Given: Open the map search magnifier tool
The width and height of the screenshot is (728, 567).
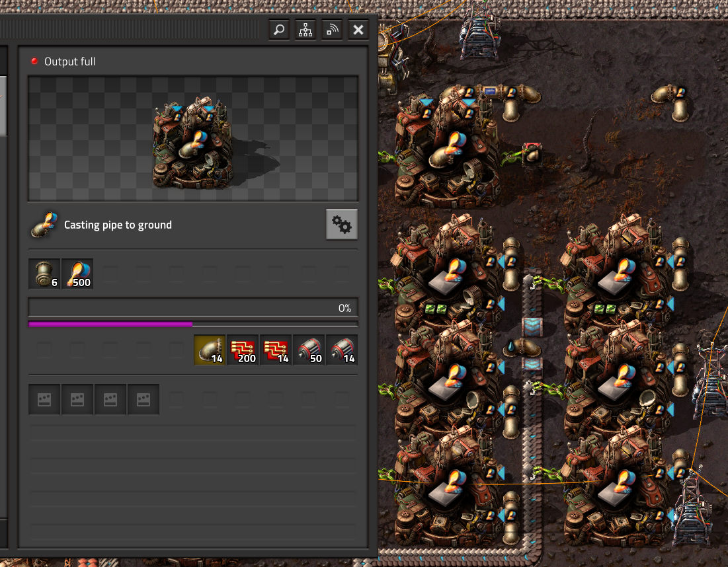Looking at the screenshot, I should (278, 30).
